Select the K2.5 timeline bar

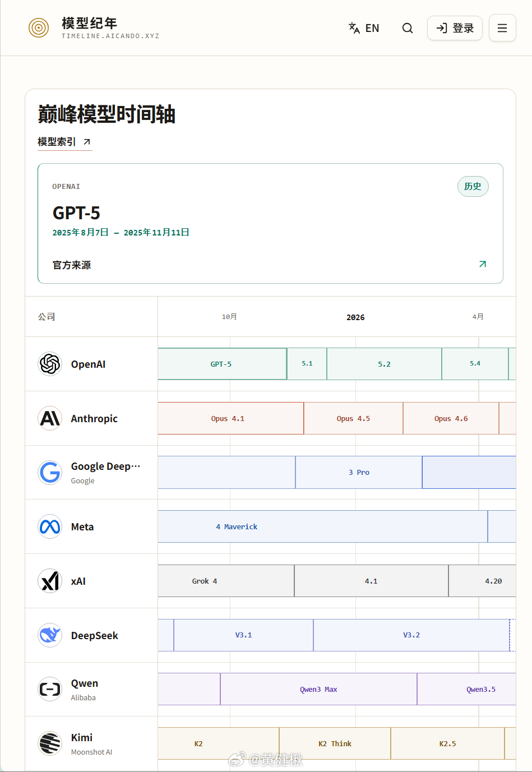tap(447, 744)
